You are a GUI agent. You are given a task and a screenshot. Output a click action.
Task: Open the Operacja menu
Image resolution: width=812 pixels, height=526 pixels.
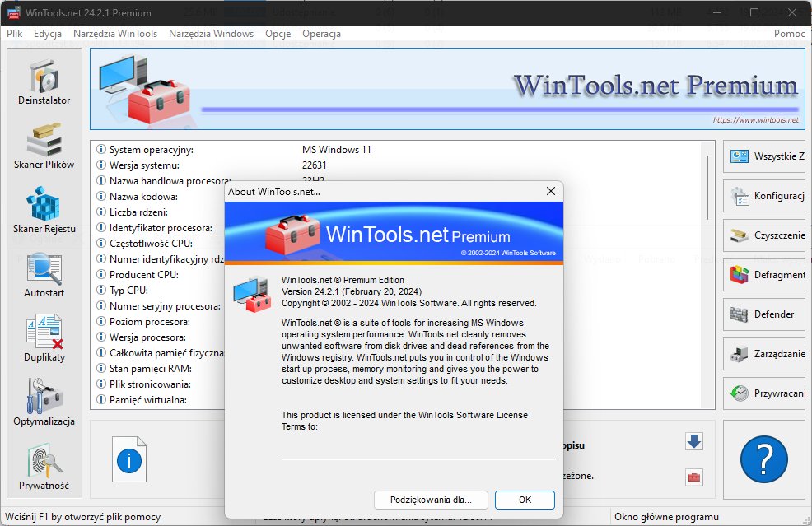pyautogui.click(x=322, y=34)
